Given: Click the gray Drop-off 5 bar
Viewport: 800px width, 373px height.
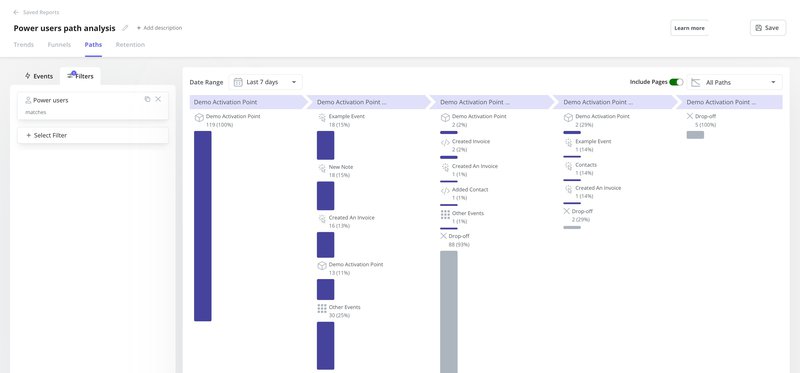Looking at the screenshot, I should point(695,135).
